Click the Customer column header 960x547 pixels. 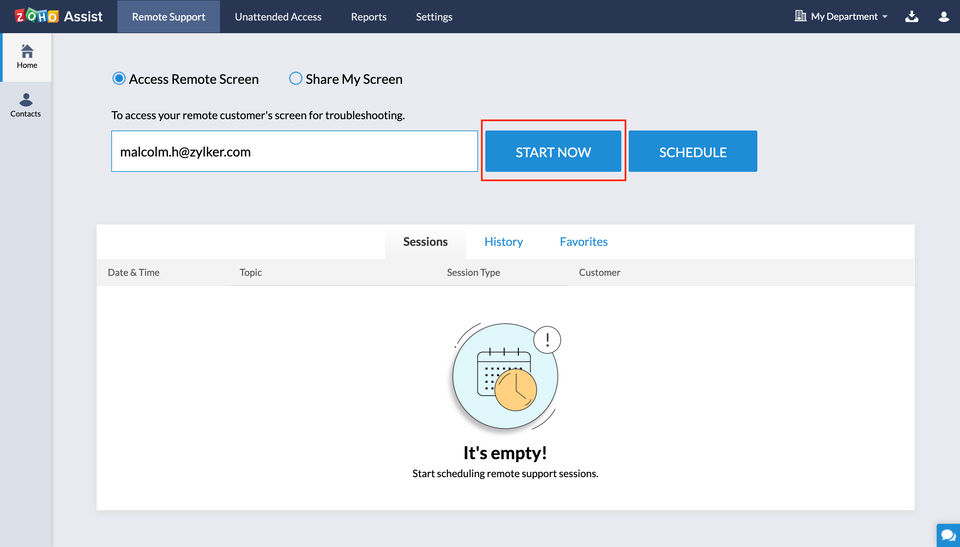tap(599, 273)
